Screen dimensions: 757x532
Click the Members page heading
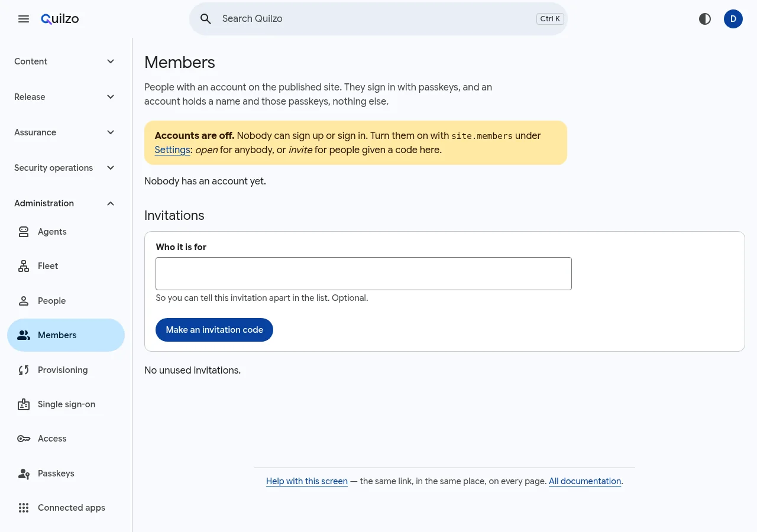coord(180,63)
